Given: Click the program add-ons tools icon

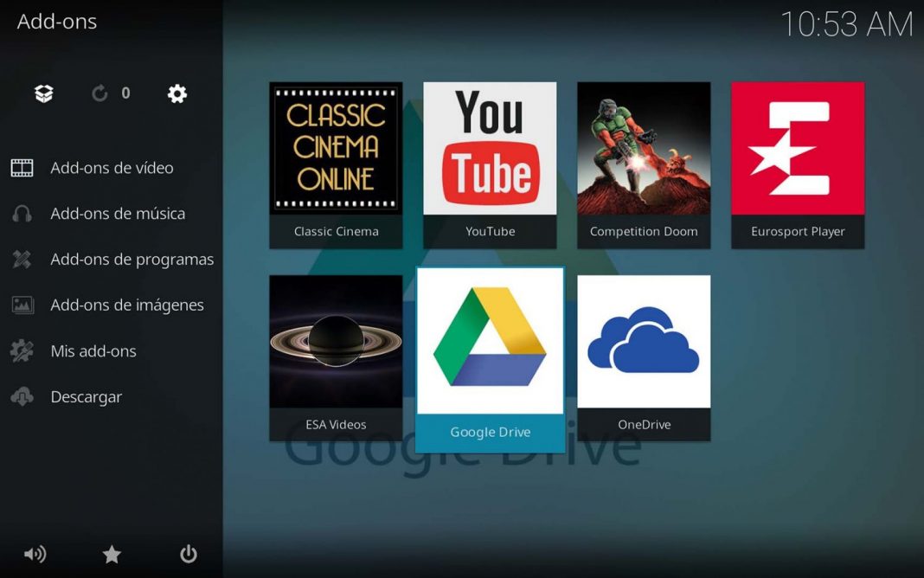Looking at the screenshot, I should tap(22, 259).
